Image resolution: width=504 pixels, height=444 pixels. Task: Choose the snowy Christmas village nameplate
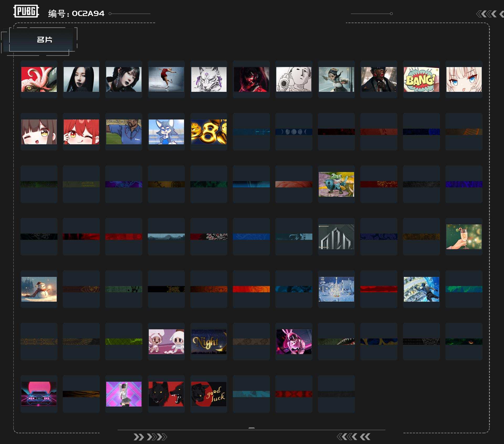(336, 289)
